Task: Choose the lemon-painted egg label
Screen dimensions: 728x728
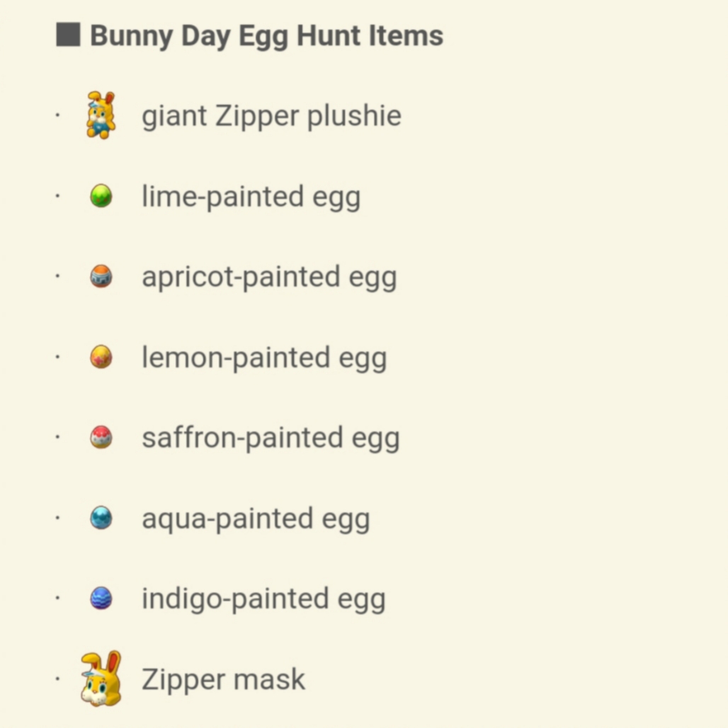Action: pos(264,358)
